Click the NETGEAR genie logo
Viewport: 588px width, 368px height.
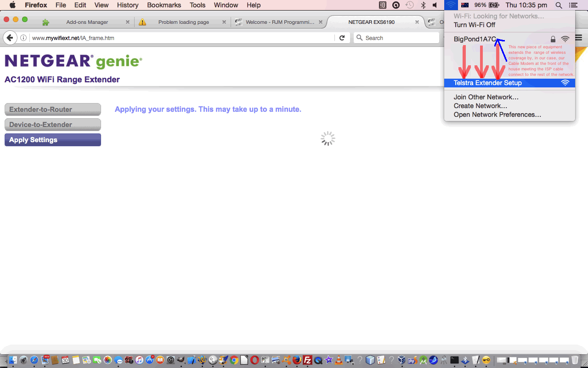point(73,61)
